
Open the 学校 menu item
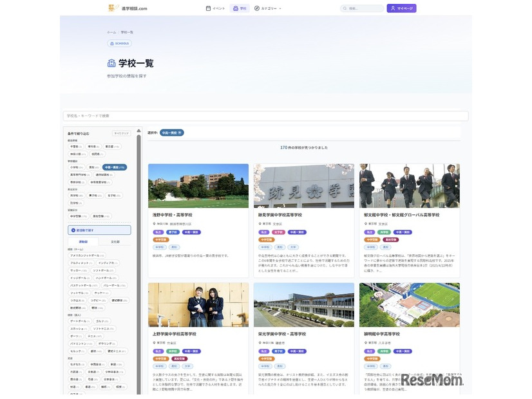pos(240,8)
